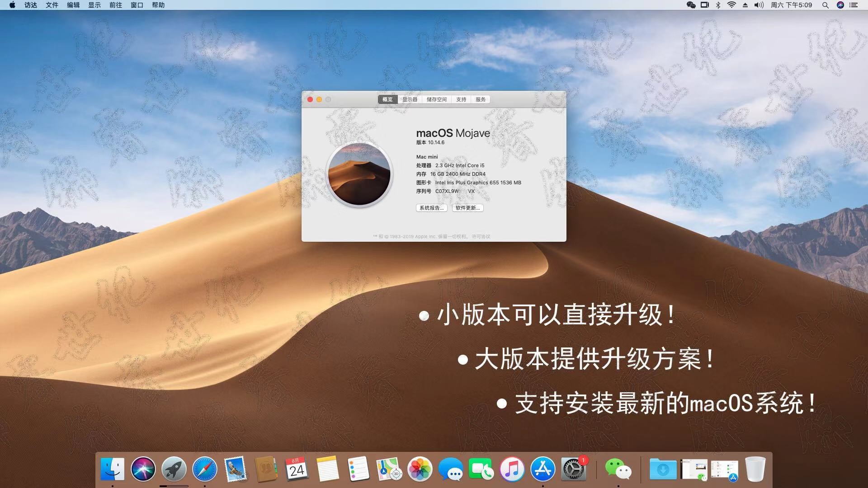Open System Preferences gear with badge
Image resolution: width=868 pixels, height=488 pixels.
[x=574, y=469]
